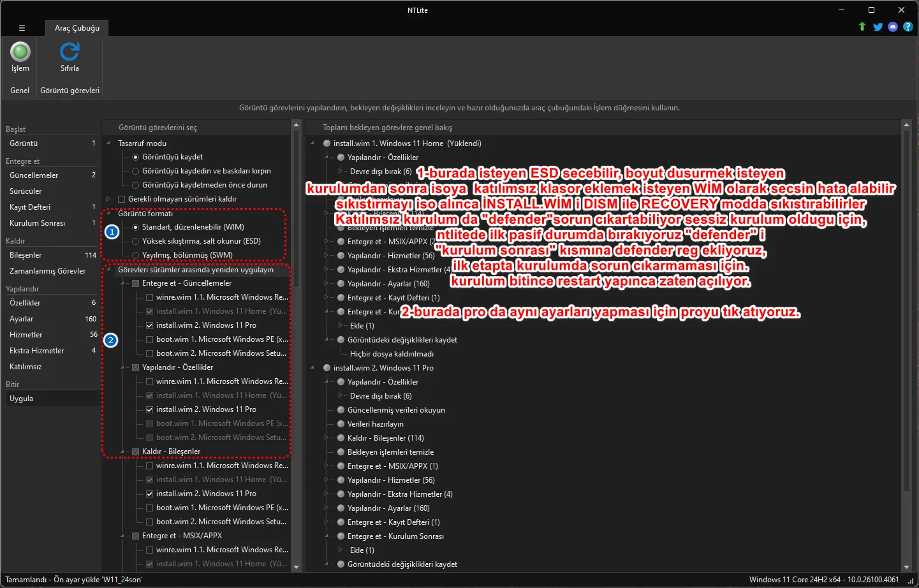The image size is (919, 588).
Task: Click status circle of install.wim 1 Home (Yüklendi)
Action: pyautogui.click(x=327, y=143)
